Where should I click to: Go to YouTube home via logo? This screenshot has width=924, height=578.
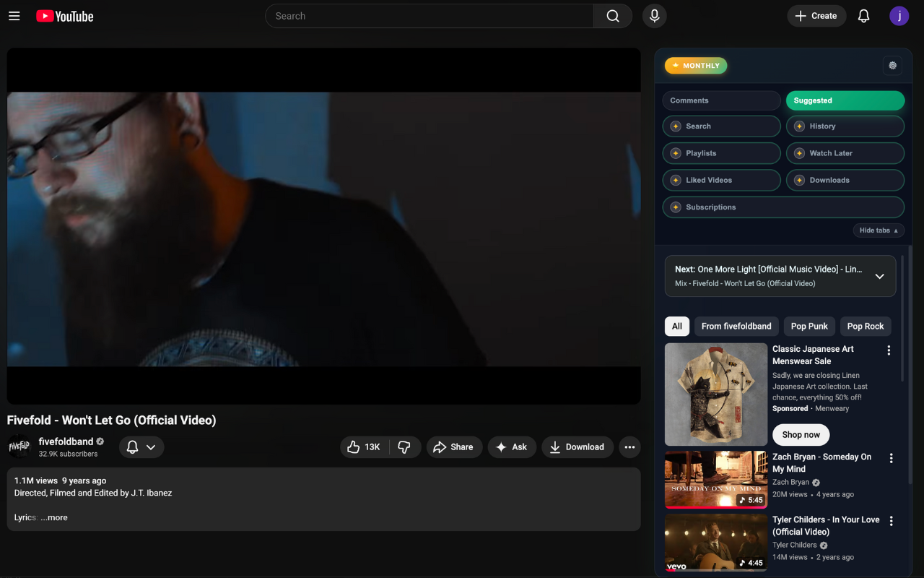(65, 16)
